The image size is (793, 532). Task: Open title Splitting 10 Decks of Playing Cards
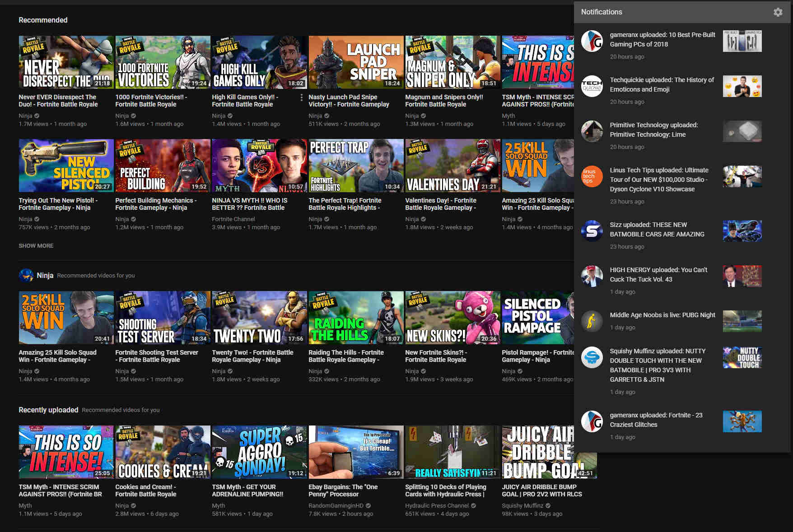(446, 490)
